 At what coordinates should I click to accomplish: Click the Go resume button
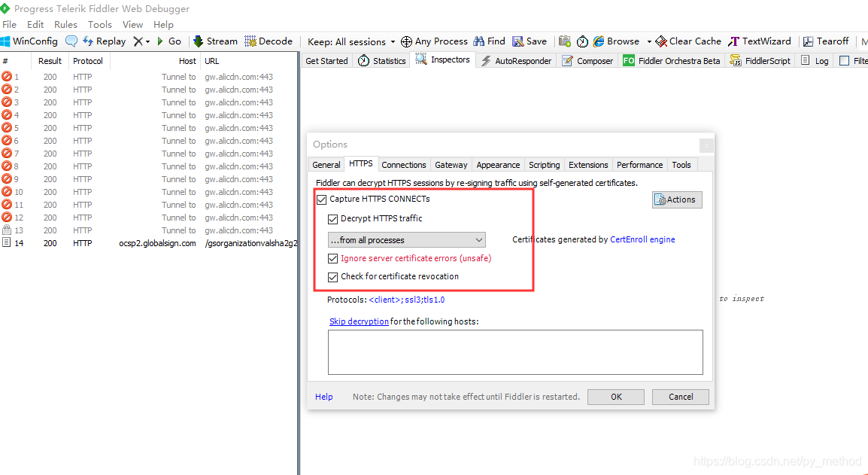168,41
